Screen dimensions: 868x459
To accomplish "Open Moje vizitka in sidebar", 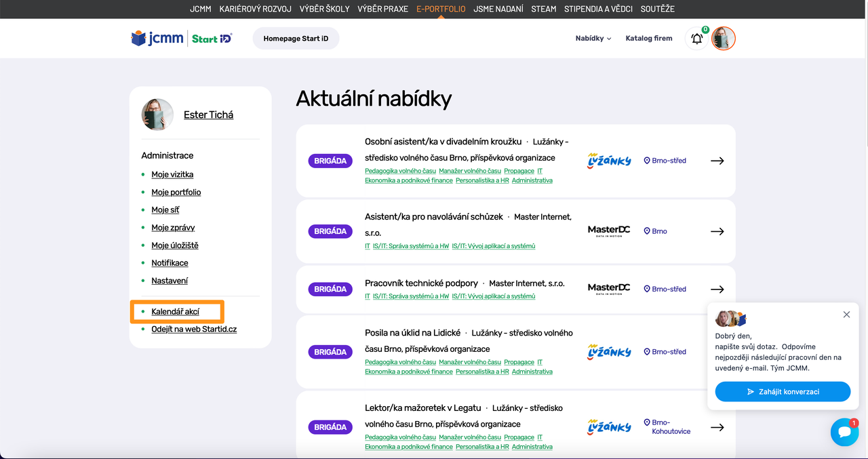I will (x=172, y=174).
